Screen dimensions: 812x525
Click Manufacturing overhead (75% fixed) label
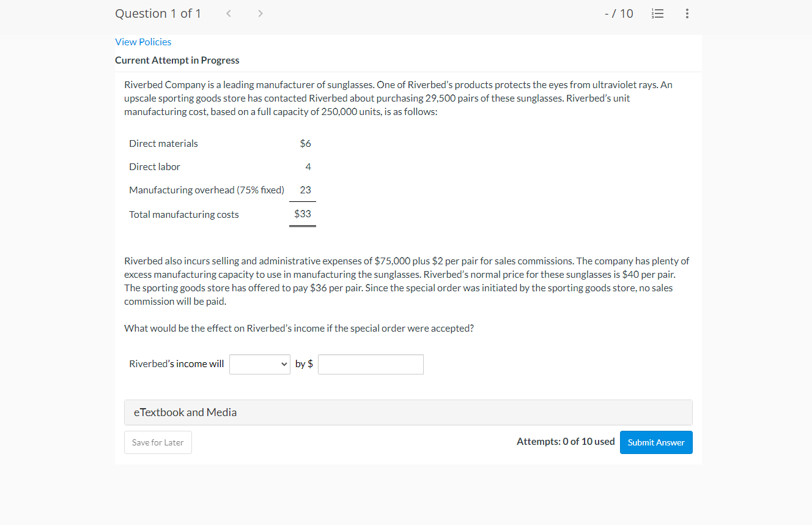[207, 190]
